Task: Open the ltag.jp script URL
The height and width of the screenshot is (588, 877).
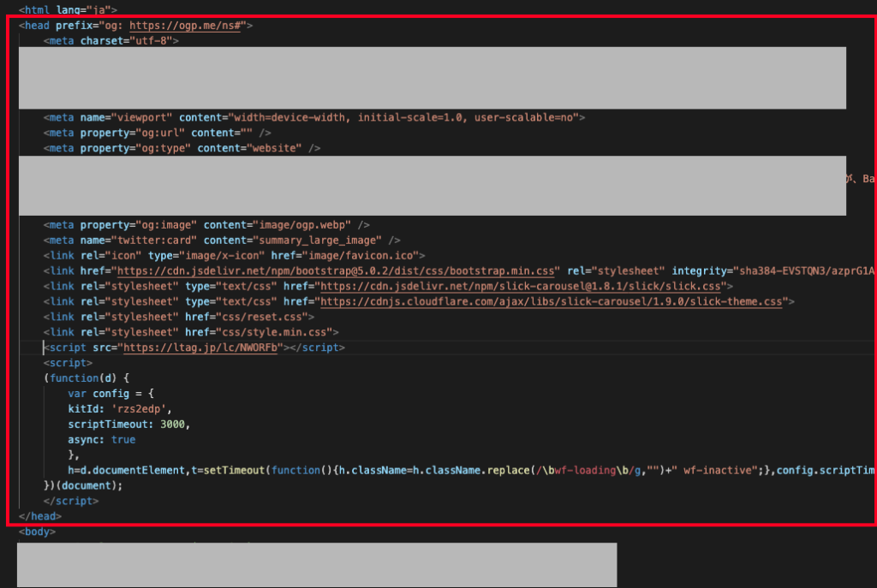Action: [x=201, y=347]
